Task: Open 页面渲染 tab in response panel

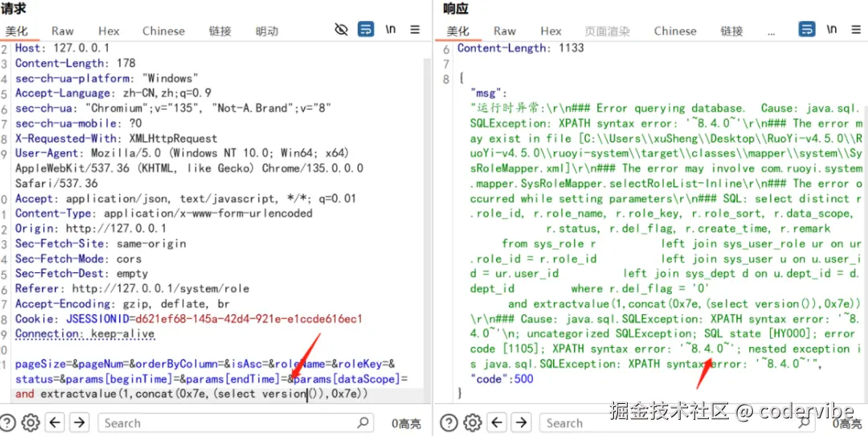Action: (x=608, y=31)
